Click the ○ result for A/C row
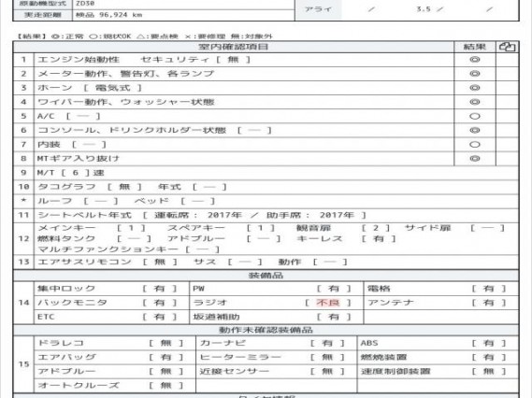This screenshot has height=398, width=532. tap(475, 116)
